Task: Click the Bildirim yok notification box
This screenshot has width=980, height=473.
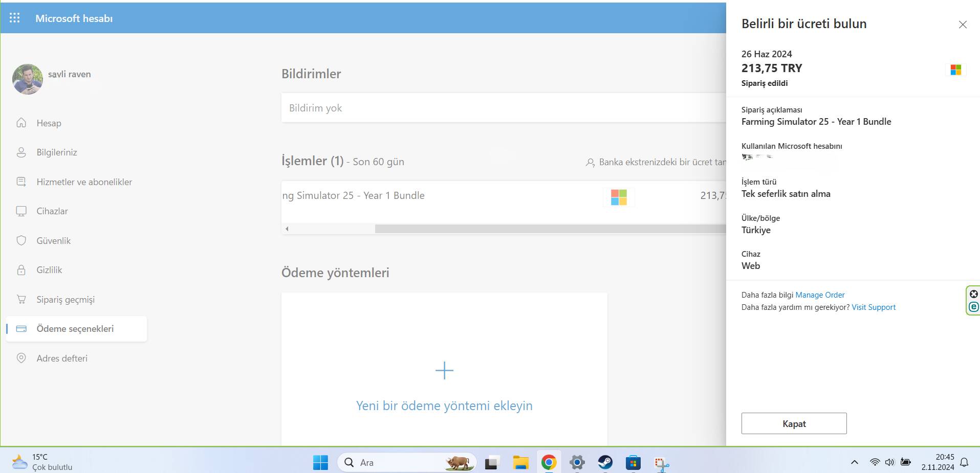Action: [x=504, y=108]
